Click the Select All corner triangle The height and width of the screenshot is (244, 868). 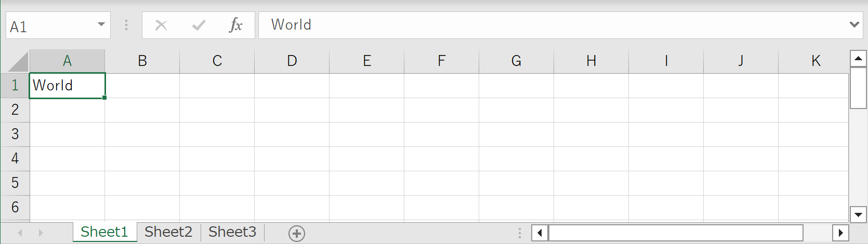18,61
